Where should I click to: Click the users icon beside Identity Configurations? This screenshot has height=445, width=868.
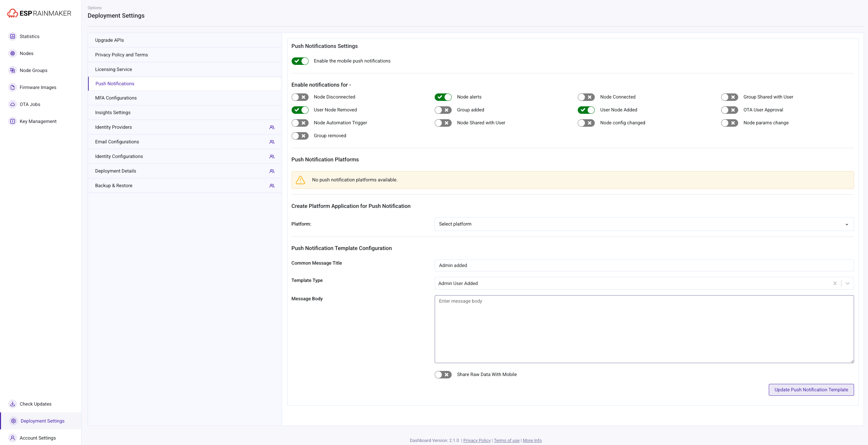[272, 157]
